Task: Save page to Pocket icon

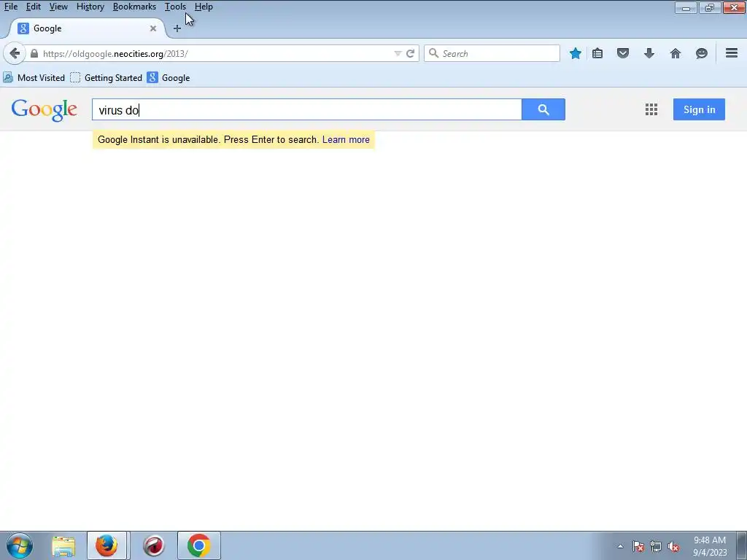Action: coord(623,53)
